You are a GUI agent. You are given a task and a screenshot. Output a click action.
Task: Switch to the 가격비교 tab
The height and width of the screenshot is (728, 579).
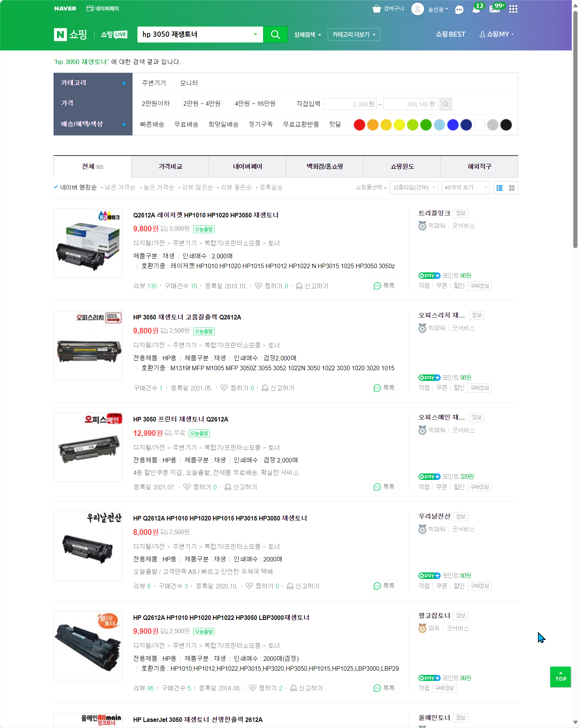click(x=170, y=167)
